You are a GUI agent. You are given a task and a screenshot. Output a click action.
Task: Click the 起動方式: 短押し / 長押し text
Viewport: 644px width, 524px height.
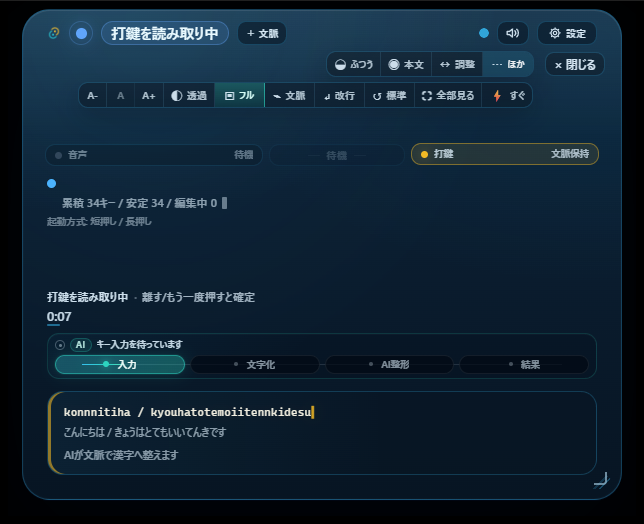99,222
